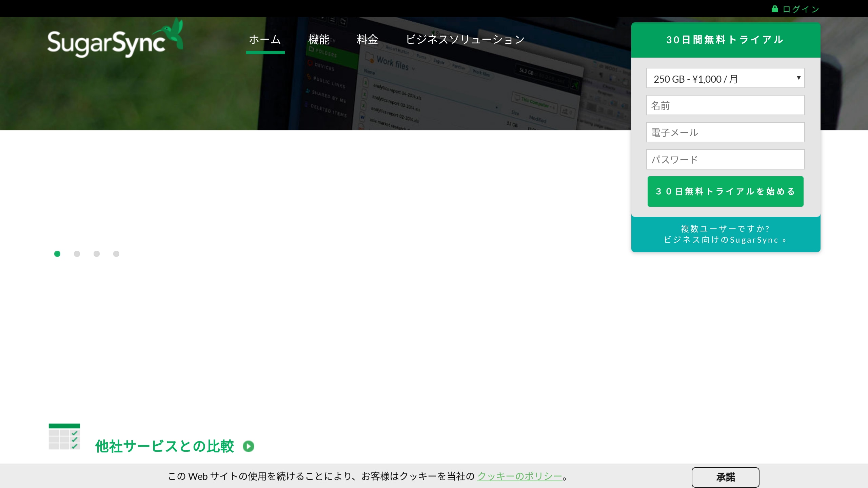Select the first carousel dot
Viewport: 868px width, 488px height.
coord(57,254)
